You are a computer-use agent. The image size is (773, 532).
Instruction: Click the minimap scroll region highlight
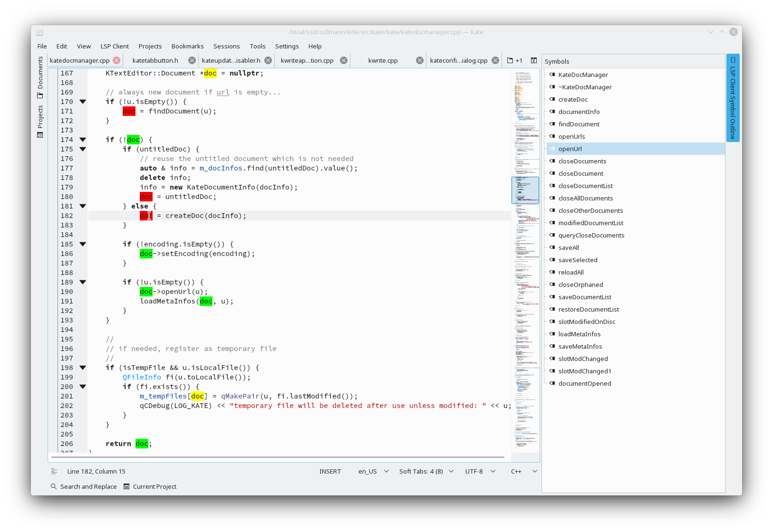[525, 190]
